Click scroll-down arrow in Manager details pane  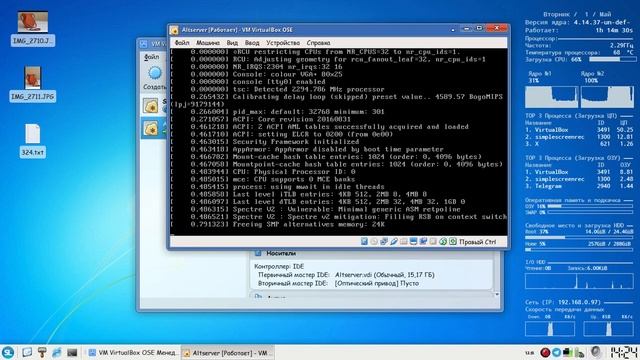(497, 294)
